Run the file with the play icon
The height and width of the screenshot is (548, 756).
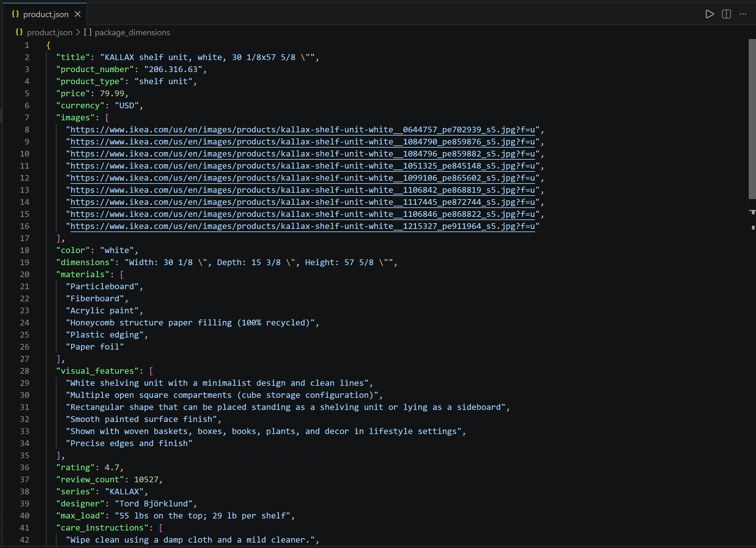point(710,14)
